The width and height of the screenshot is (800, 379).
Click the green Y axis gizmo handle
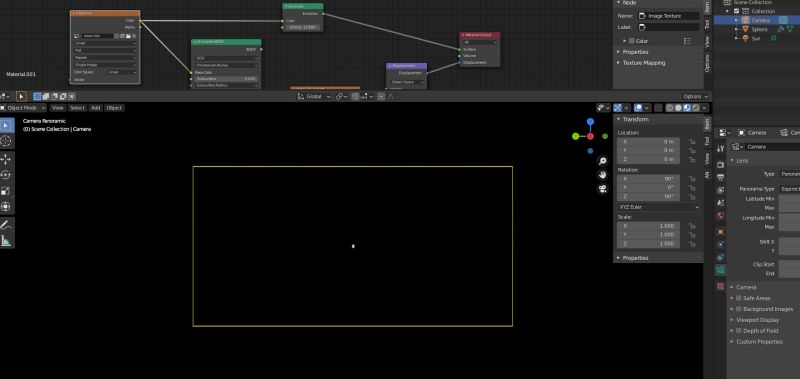click(576, 136)
